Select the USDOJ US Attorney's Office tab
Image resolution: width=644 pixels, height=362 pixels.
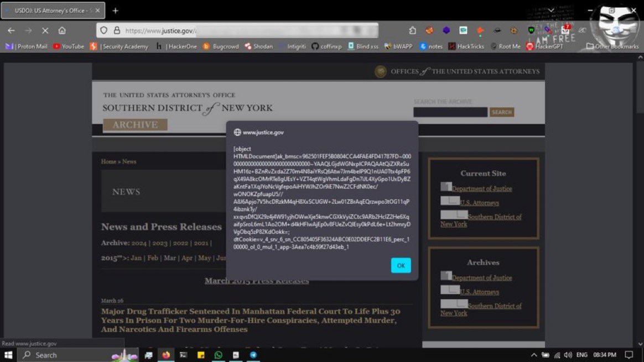tap(53, 11)
